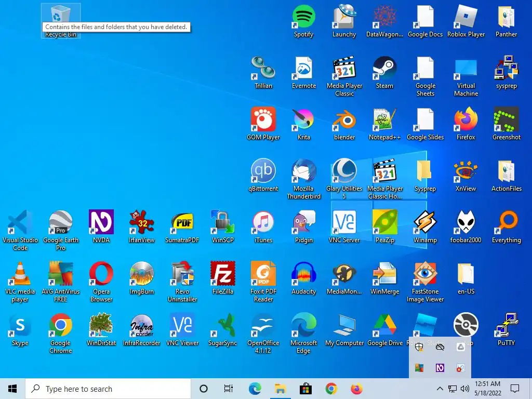Screen dimensions: 532x399
Task: Select the Mozilla Thunderbird icon
Action: 303,179
